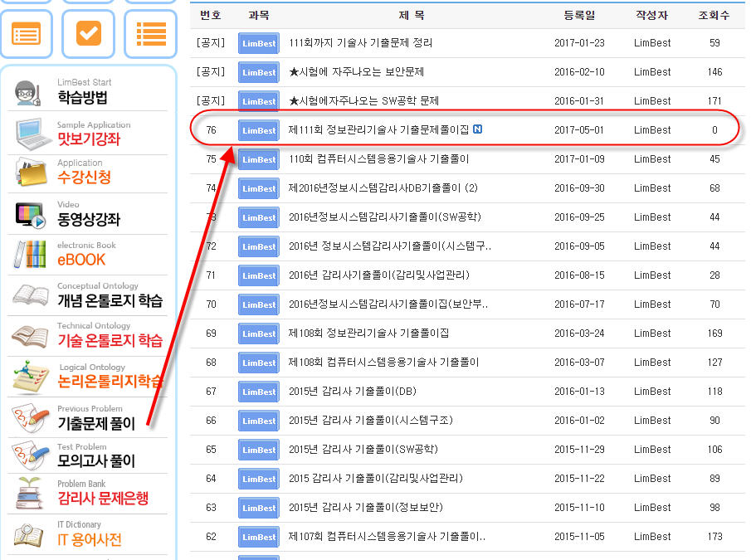
Task: Open 2015년 감리사 기출풀이(정보보안) post
Action: [x=366, y=508]
